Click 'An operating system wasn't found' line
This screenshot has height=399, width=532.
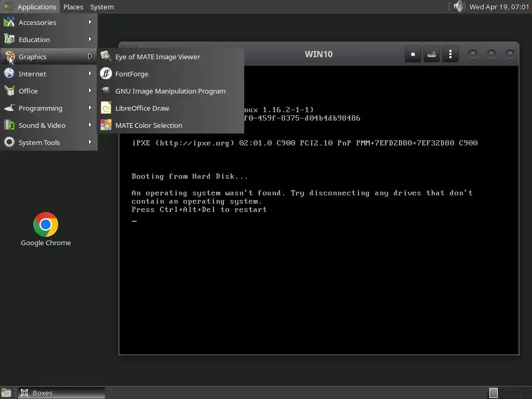tap(302, 193)
